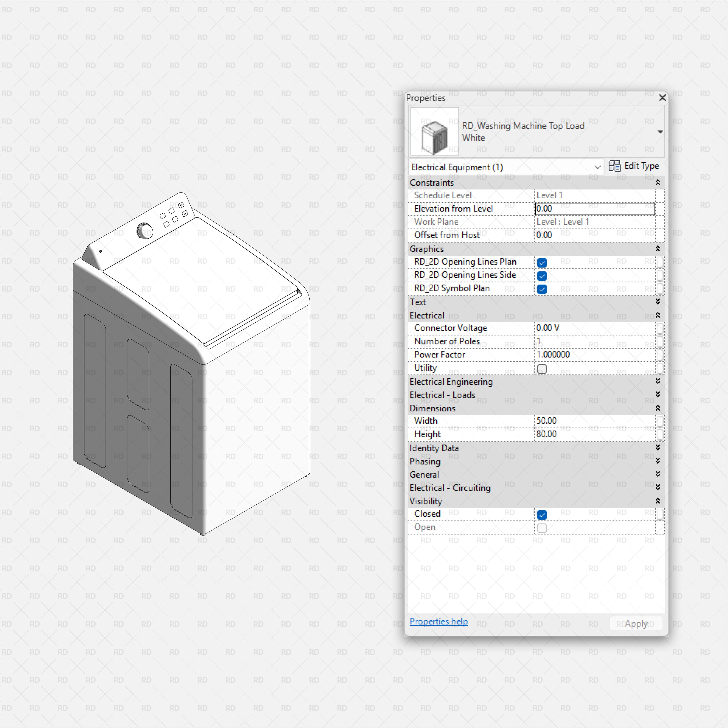Expand the Identity Data section
This screenshot has height=728, width=728.
click(x=657, y=448)
